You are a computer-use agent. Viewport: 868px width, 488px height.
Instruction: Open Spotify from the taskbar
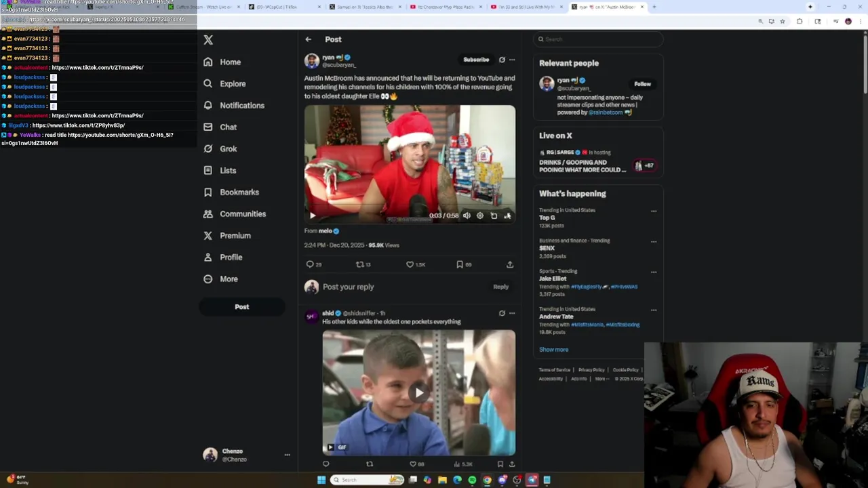pyautogui.click(x=472, y=480)
